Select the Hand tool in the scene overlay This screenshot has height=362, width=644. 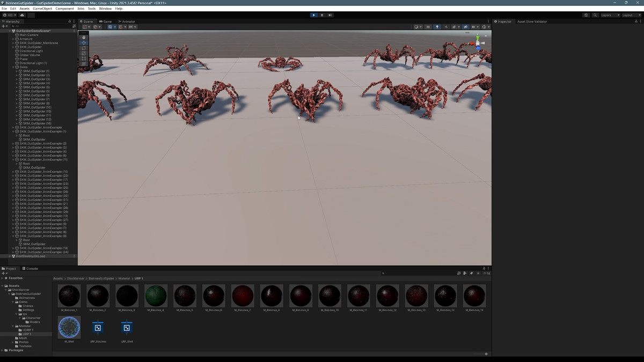point(84,38)
